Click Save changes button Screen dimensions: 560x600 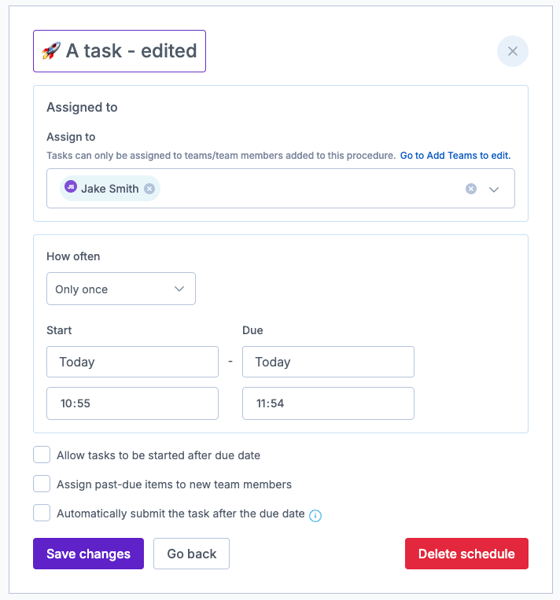click(x=88, y=554)
